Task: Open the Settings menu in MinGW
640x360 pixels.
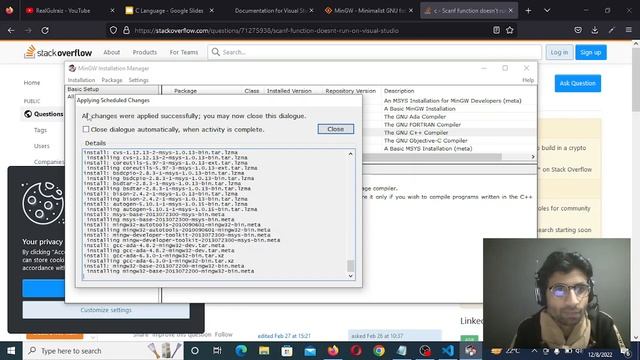Action: coord(138,80)
